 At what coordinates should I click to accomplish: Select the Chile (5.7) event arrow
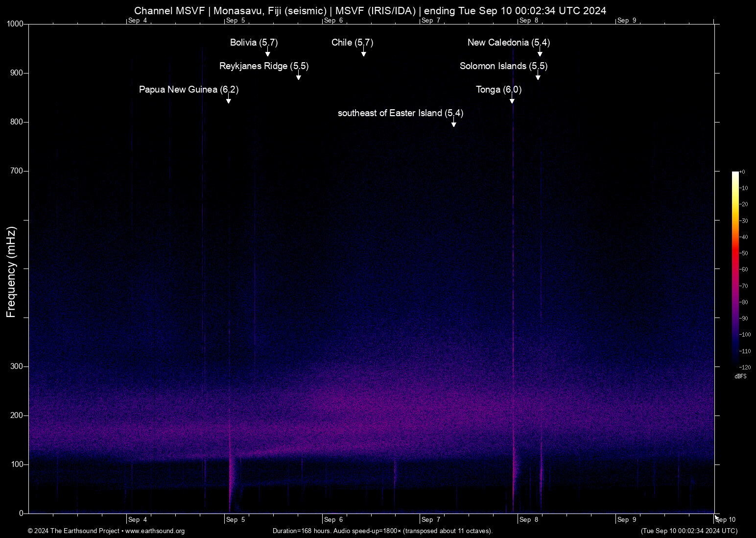click(364, 53)
